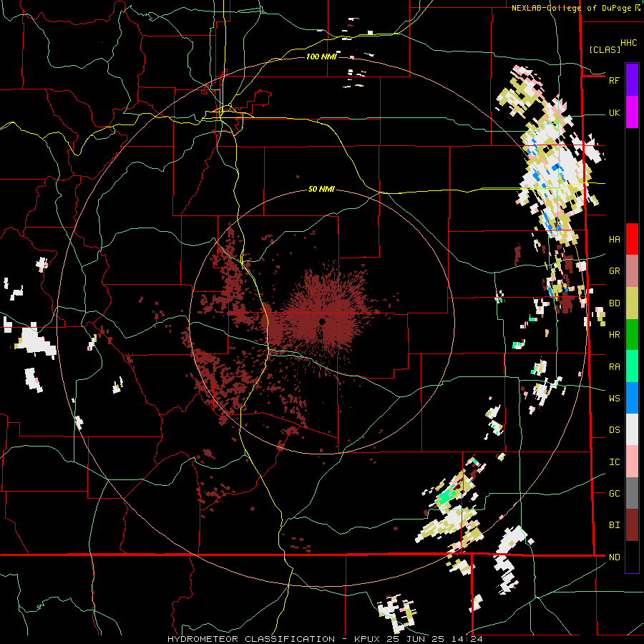Click the DS legend label
This screenshot has height=644, width=644.
click(614, 430)
